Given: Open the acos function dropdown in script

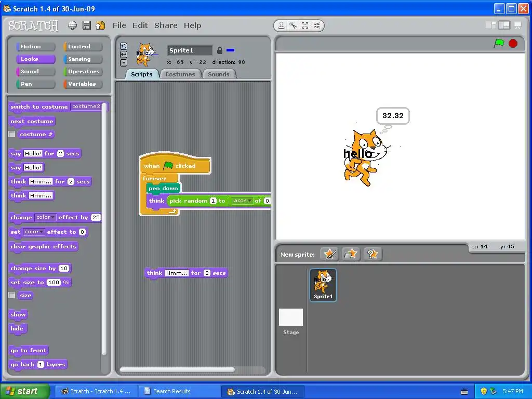Looking at the screenshot, I should pyautogui.click(x=242, y=201).
